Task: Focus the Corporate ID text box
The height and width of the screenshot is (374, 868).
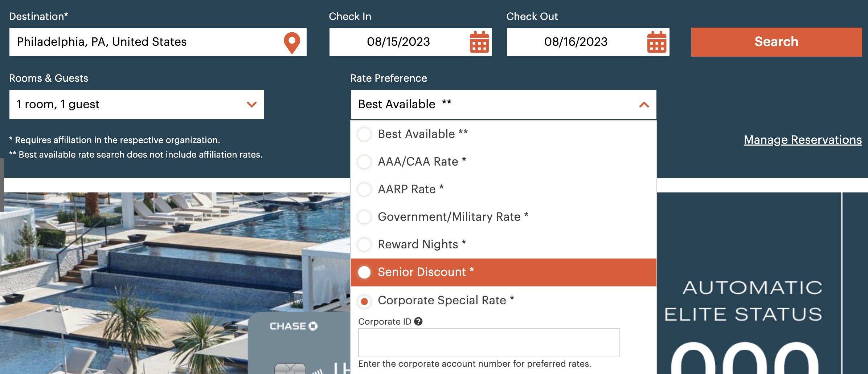Action: tap(489, 343)
